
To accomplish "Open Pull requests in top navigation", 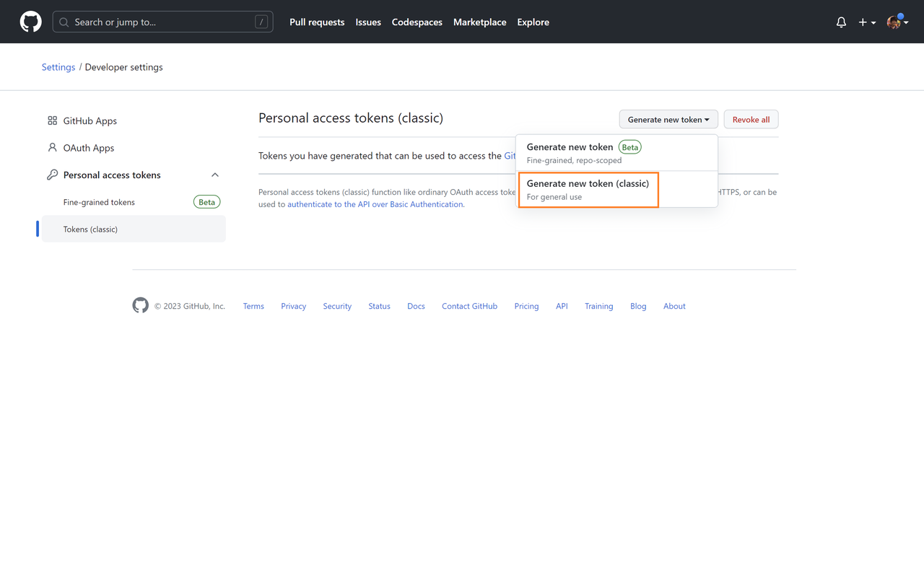I will click(317, 22).
